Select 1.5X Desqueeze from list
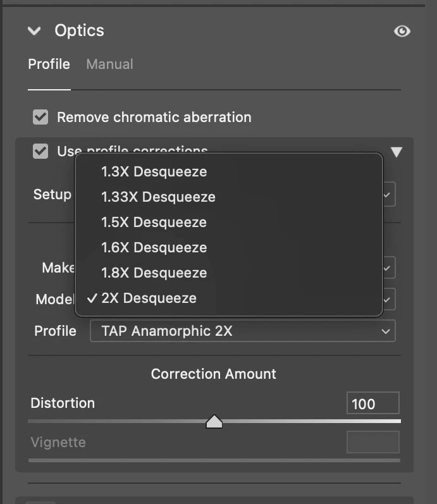 [154, 222]
